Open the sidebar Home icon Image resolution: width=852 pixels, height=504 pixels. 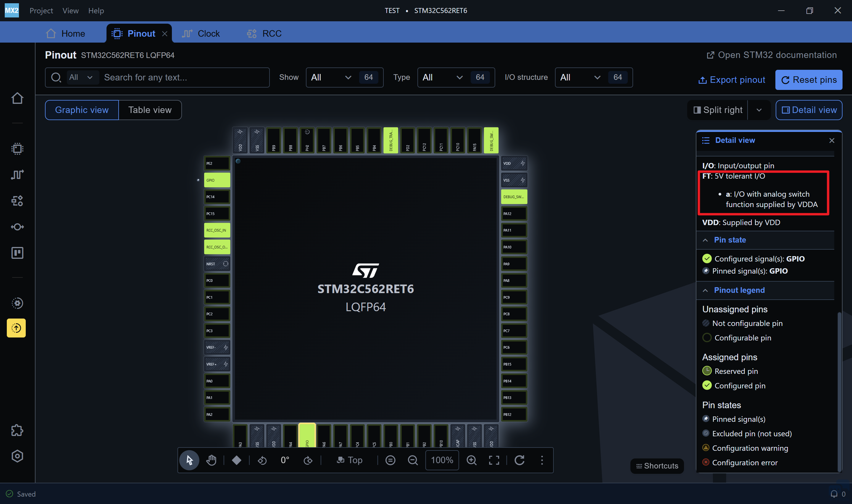17,98
